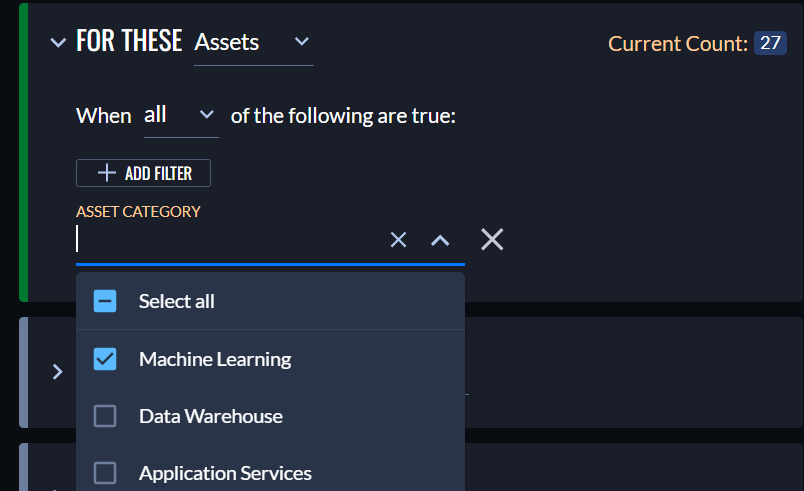Collapse the Asset Category dropdown list
Screen dimensions: 804x491
point(440,240)
